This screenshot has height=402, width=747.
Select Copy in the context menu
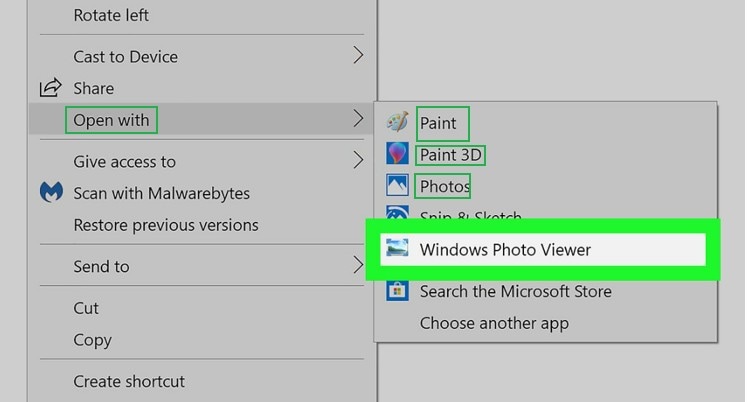pyautogui.click(x=92, y=340)
